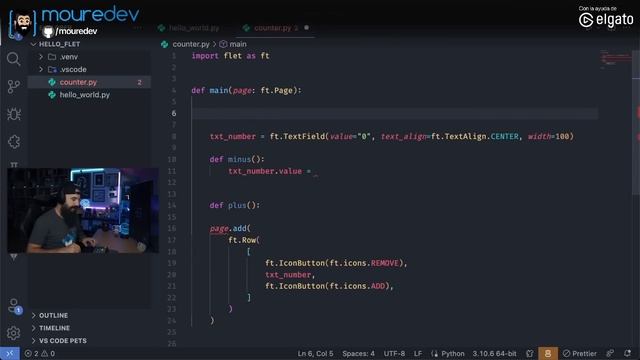Click the .vscode folder icon

(x=52, y=69)
